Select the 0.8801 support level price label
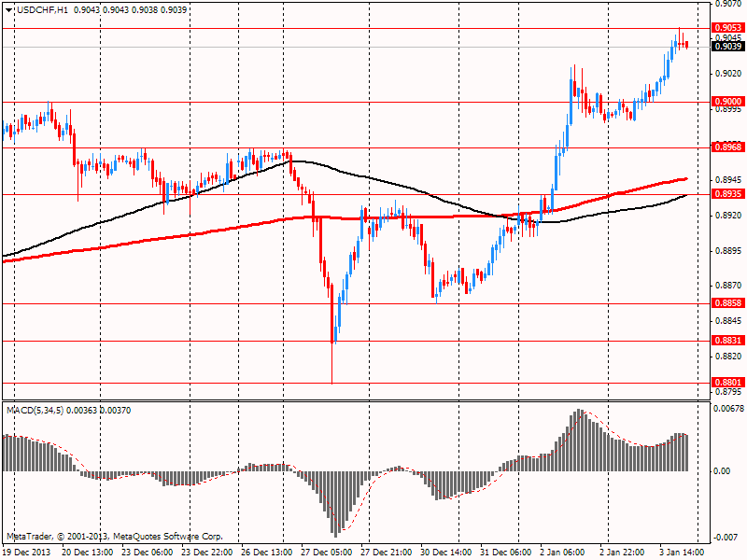This screenshot has height=560, width=747. [728, 382]
